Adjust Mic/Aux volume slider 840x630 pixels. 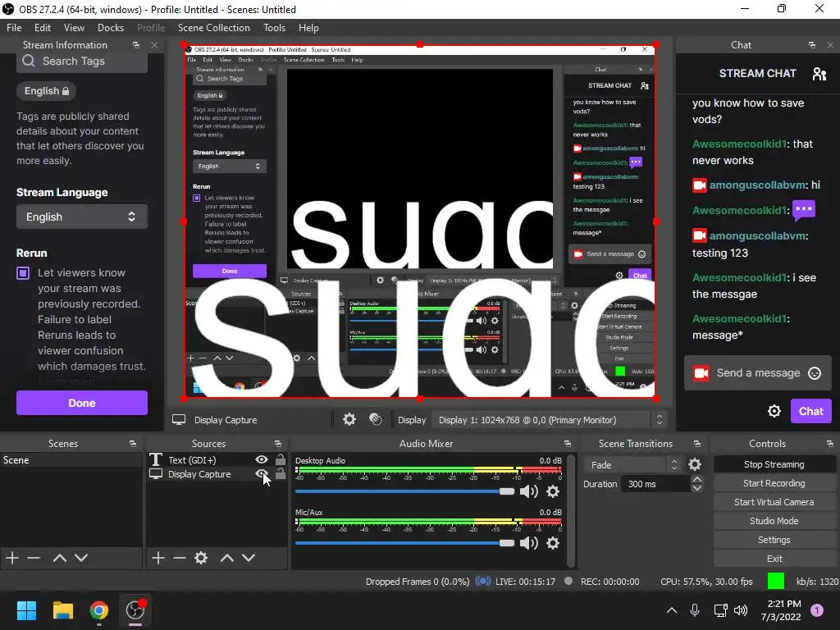coord(404,543)
